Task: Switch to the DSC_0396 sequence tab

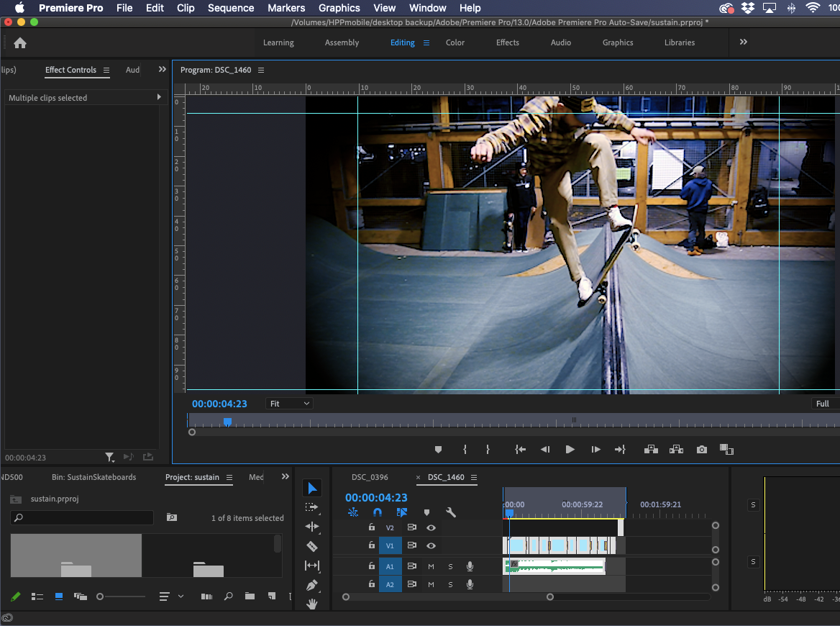Action: (x=370, y=477)
